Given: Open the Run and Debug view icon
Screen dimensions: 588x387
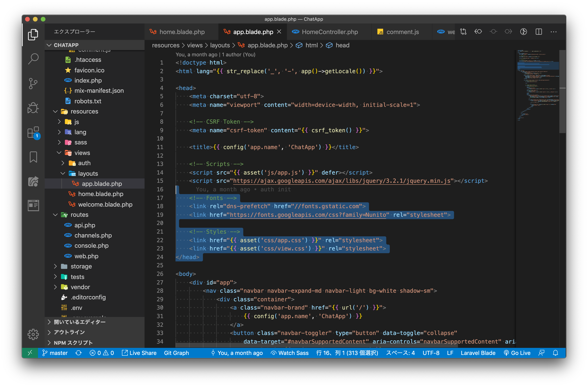Looking at the screenshot, I should coord(33,108).
